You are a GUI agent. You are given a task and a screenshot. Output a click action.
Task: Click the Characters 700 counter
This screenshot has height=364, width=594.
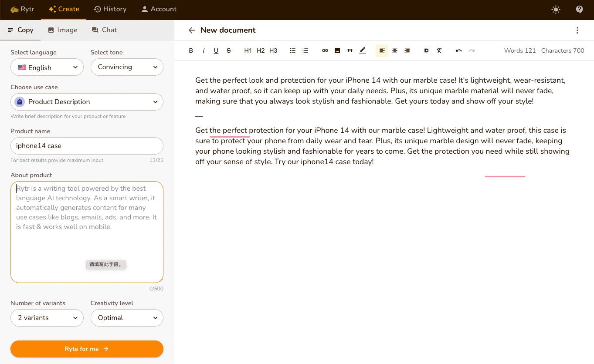[x=563, y=51]
